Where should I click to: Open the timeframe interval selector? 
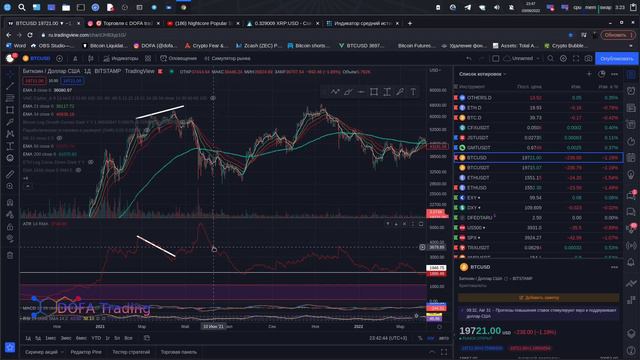tap(75, 59)
